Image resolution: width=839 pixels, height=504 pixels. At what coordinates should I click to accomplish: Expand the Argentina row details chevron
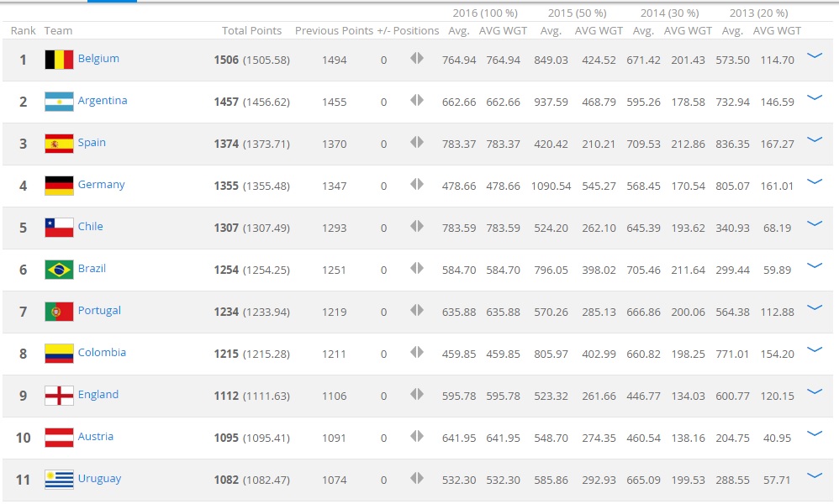pyautogui.click(x=815, y=97)
